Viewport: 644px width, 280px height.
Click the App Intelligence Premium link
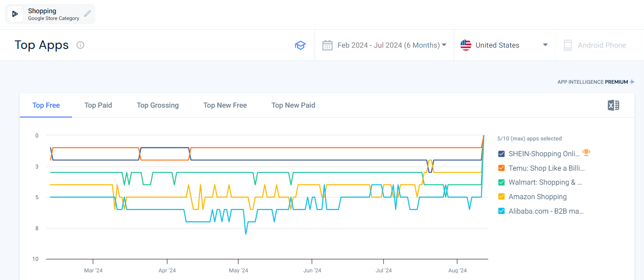click(595, 82)
